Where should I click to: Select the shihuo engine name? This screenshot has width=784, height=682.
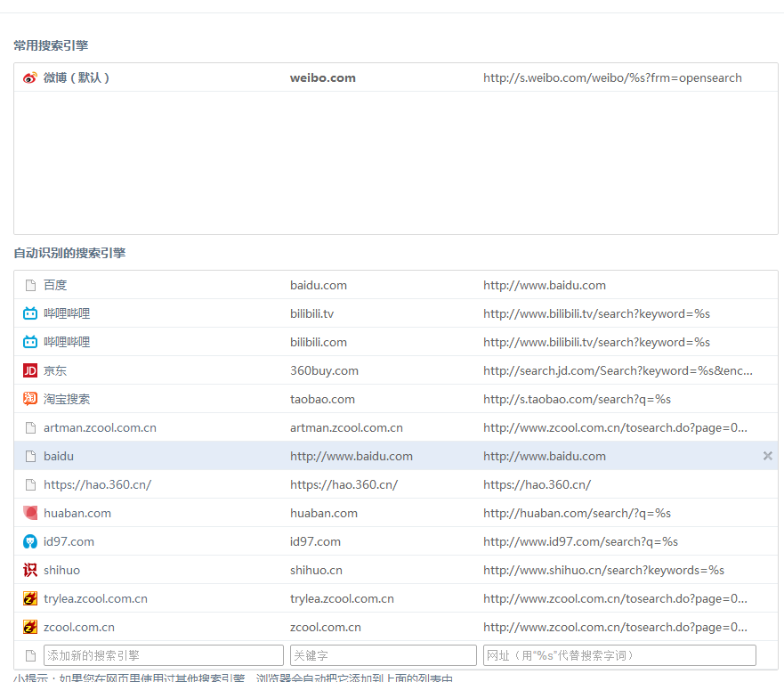tap(61, 571)
